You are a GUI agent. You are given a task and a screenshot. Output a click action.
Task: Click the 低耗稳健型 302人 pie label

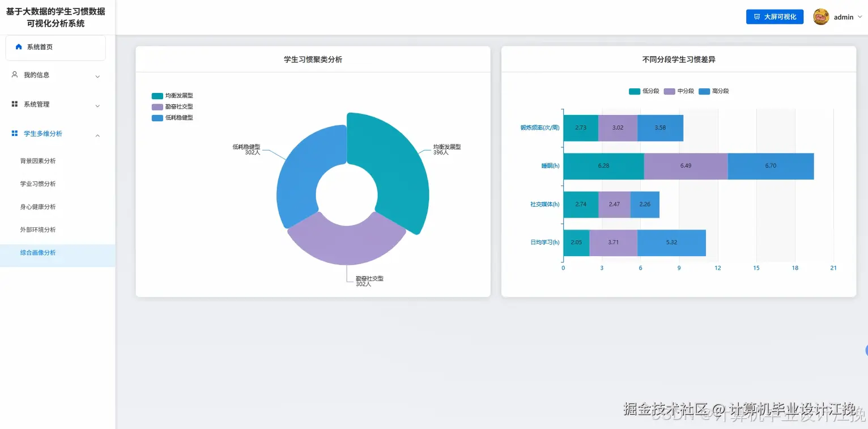[246, 150]
